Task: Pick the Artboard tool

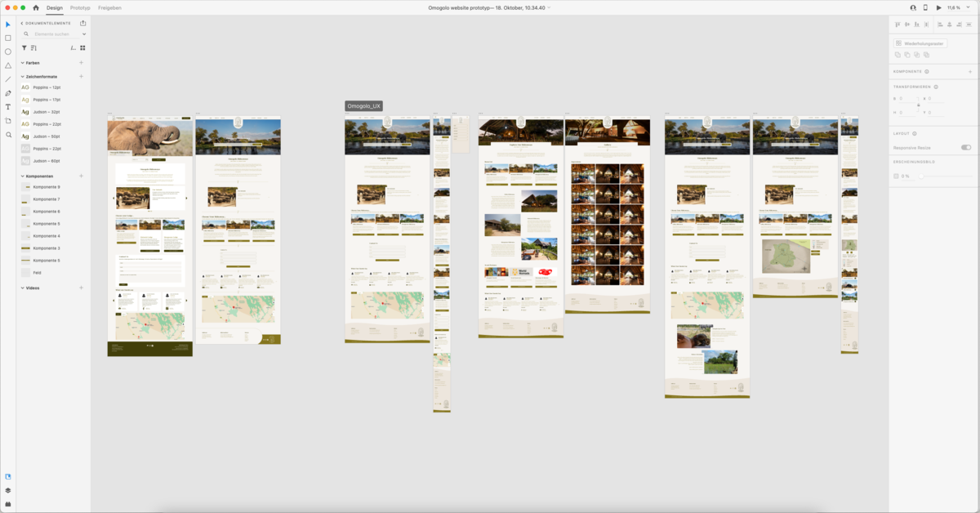Action: pyautogui.click(x=8, y=121)
